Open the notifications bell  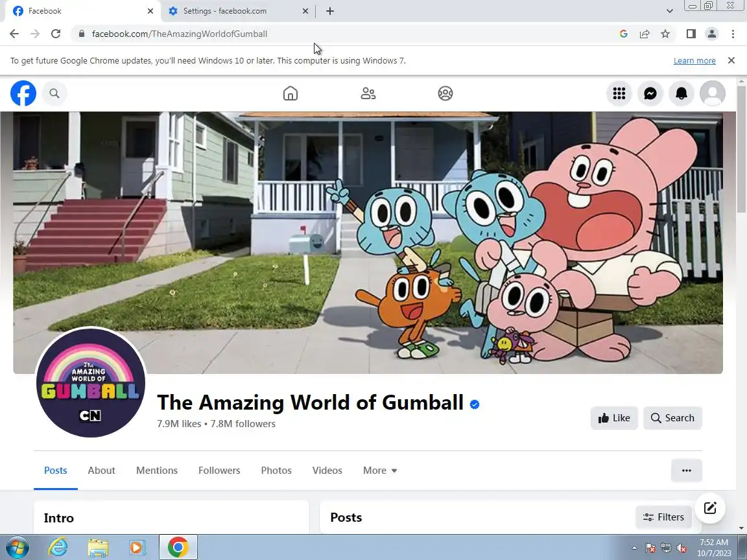pos(682,93)
